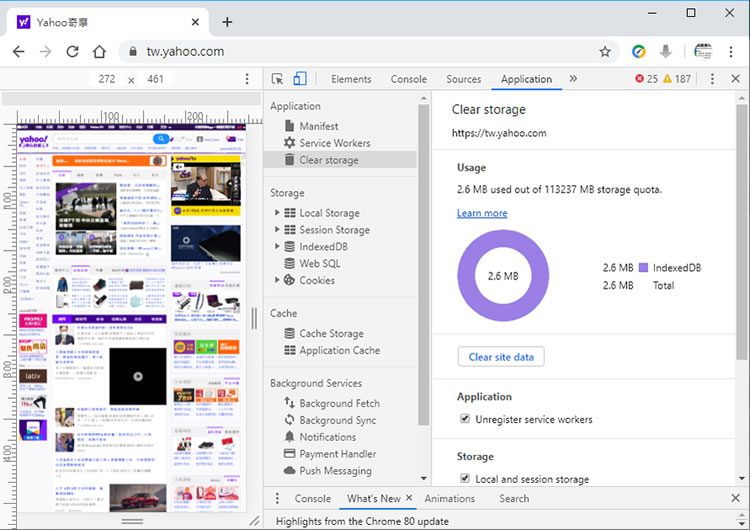Show more DevTools tabs with chevron
This screenshot has height=530, width=750.
click(x=573, y=79)
